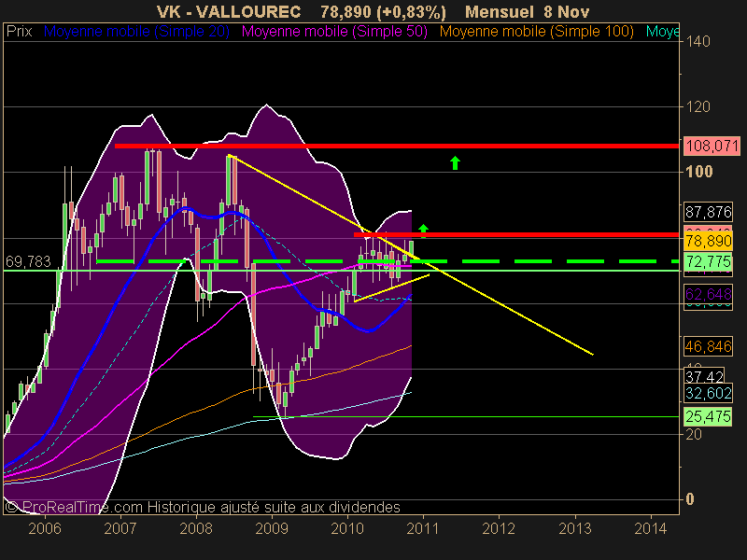Click the 2013 label on time axis
This screenshot has height=560, width=747.
pyautogui.click(x=575, y=528)
